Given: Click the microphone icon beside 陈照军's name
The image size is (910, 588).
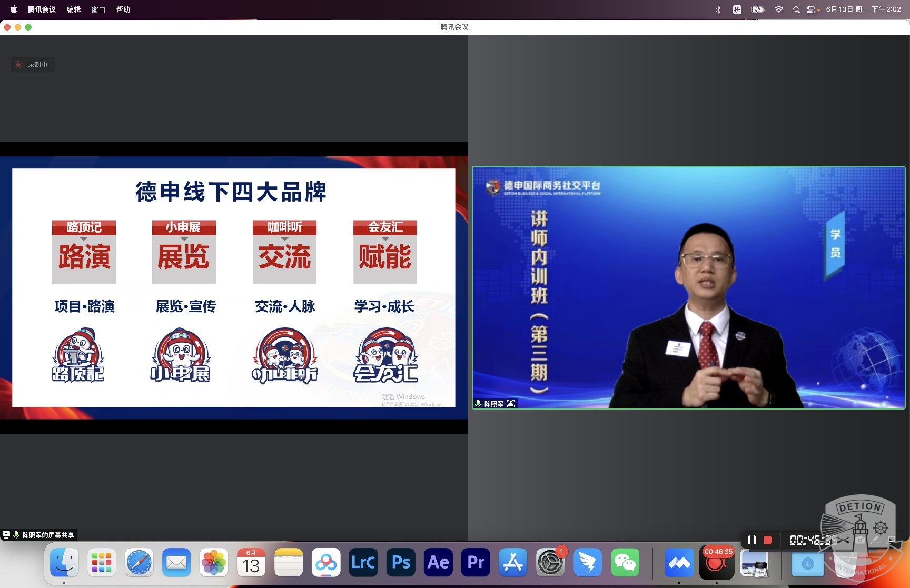Looking at the screenshot, I should coord(478,404).
